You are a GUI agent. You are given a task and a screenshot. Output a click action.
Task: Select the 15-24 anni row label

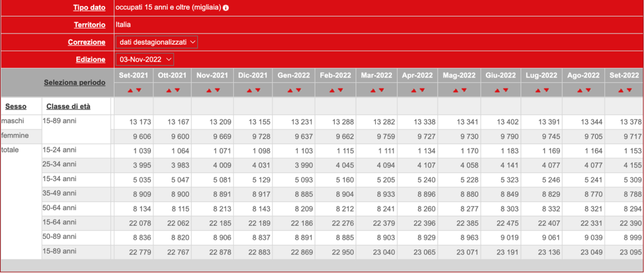pos(59,150)
